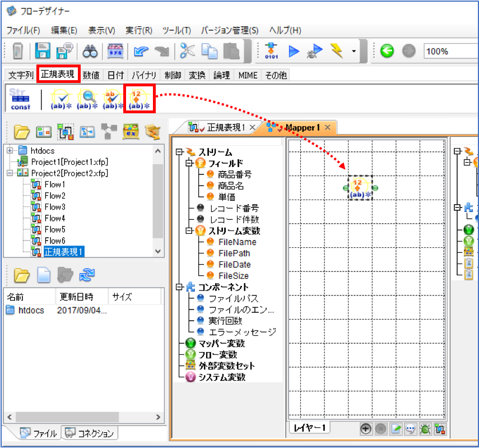Click the blue Run flow play icon
The image size is (479, 448).
(294, 51)
